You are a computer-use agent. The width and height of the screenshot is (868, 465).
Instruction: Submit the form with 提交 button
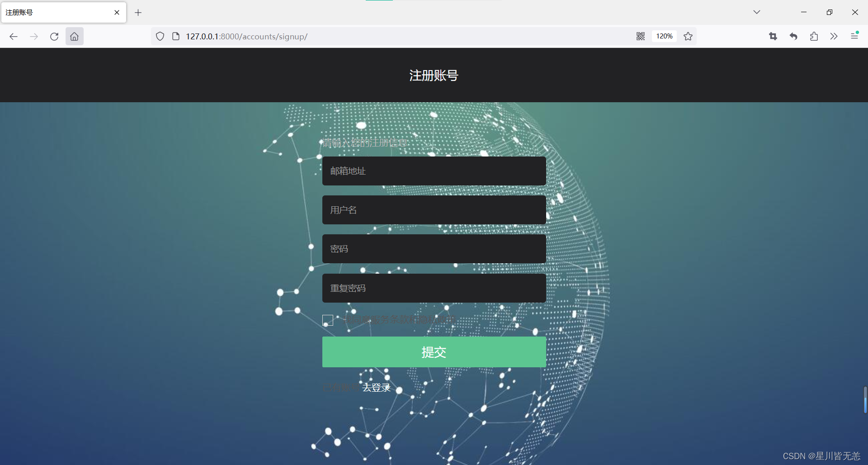434,352
